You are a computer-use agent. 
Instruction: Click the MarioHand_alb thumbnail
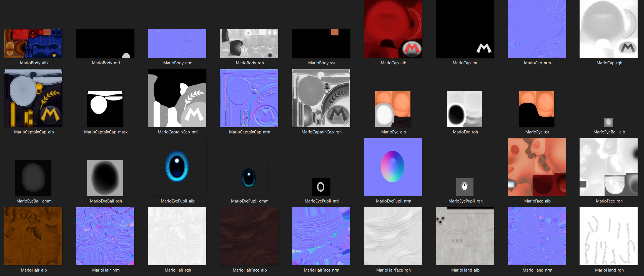pyautogui.click(x=465, y=236)
